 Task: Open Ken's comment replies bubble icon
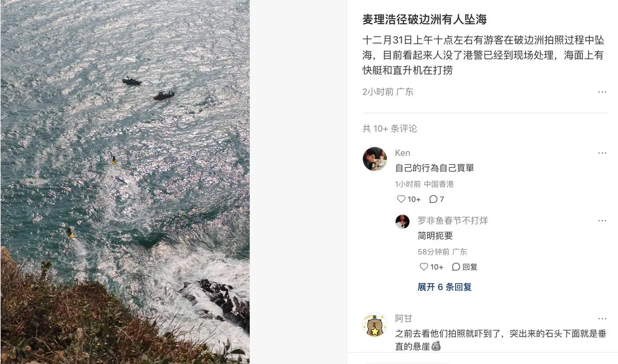pos(433,199)
